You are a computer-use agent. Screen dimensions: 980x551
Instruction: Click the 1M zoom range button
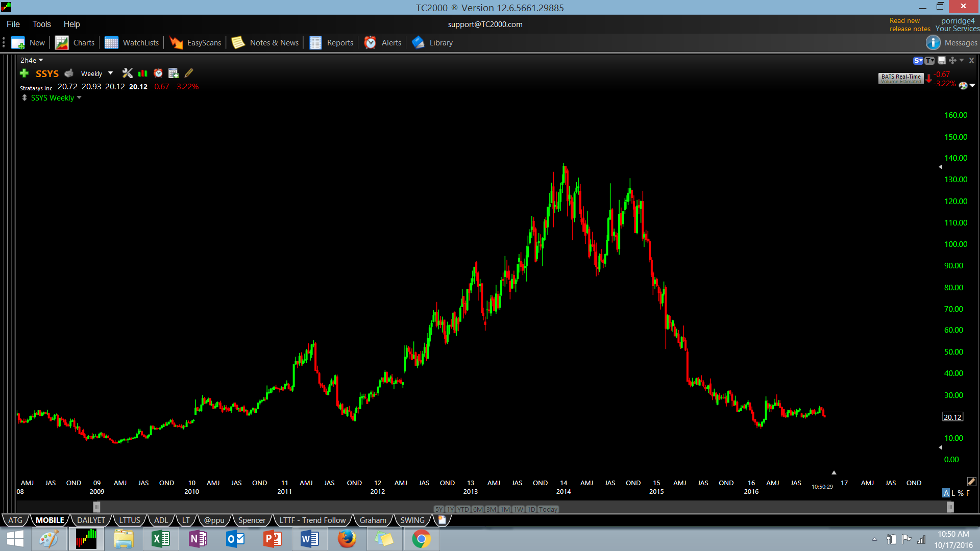(x=505, y=509)
